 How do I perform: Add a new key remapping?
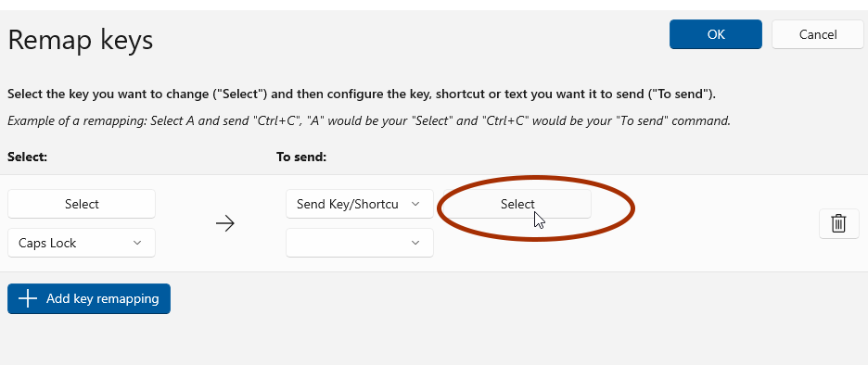click(89, 298)
